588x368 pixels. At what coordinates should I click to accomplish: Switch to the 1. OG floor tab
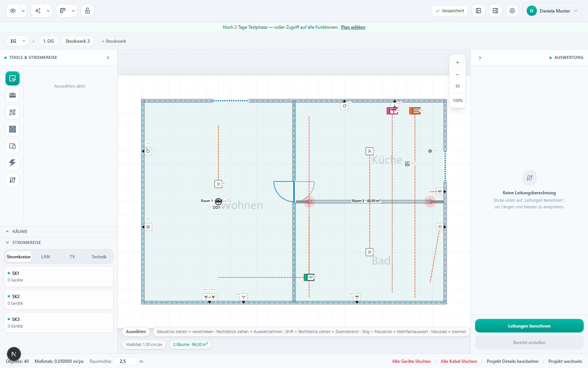click(49, 41)
